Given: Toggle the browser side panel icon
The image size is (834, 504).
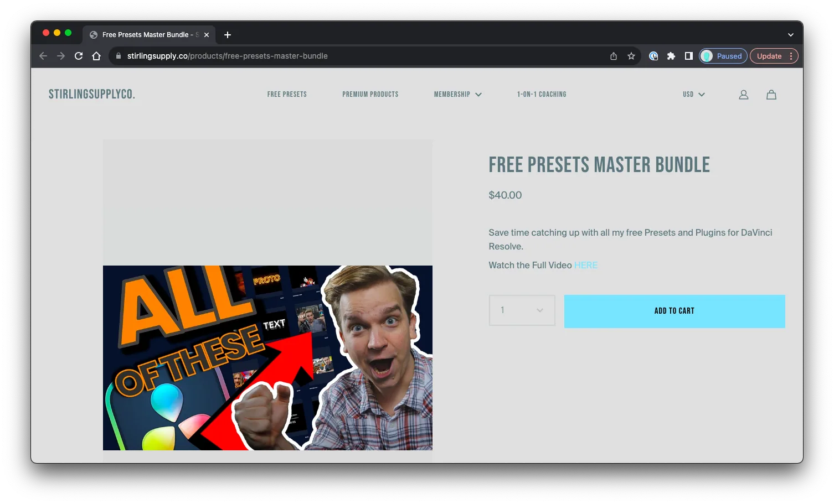Looking at the screenshot, I should 689,56.
